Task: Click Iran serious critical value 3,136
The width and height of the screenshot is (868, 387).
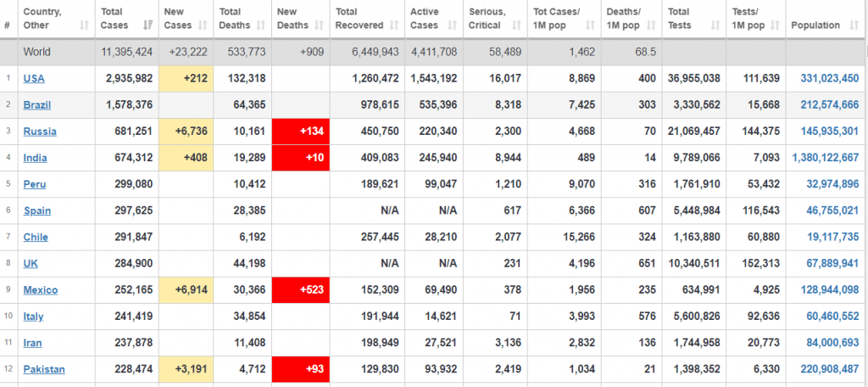Action: pyautogui.click(x=507, y=343)
